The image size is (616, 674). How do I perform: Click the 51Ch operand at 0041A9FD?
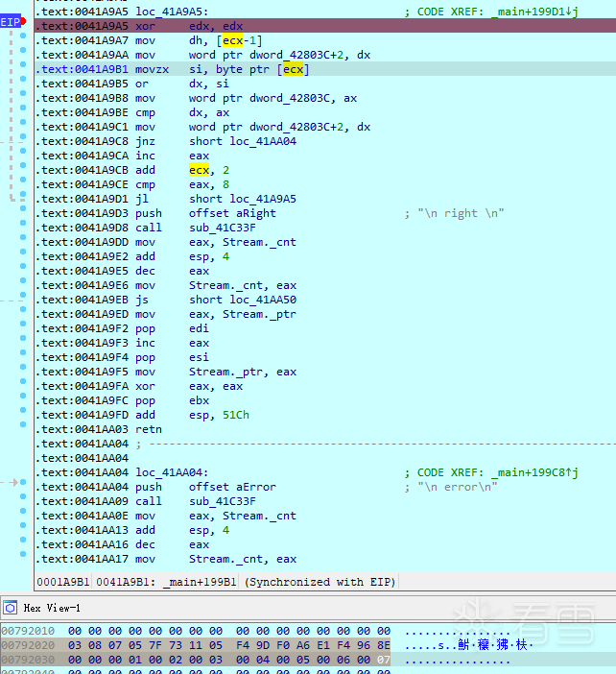tap(236, 415)
